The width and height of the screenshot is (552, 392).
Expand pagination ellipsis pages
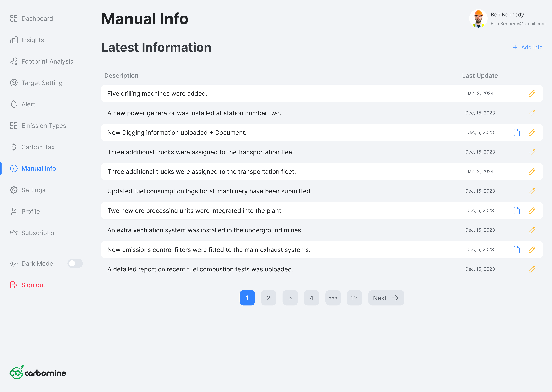tap(333, 298)
